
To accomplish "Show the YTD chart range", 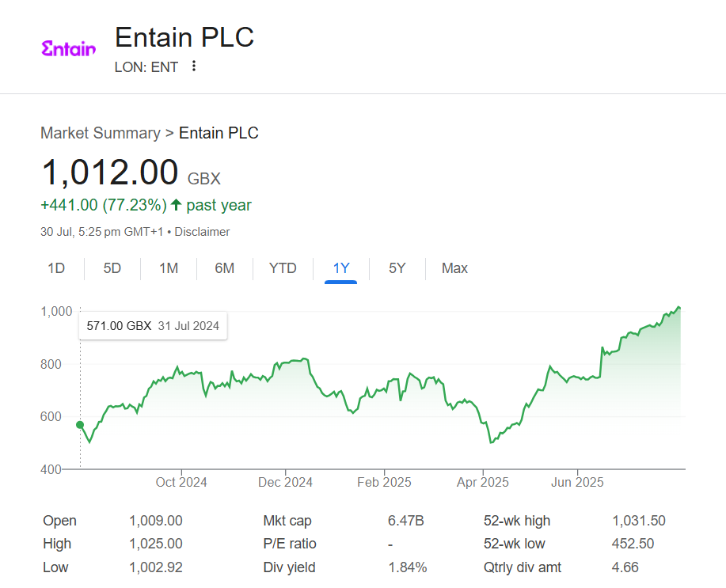I will (283, 268).
